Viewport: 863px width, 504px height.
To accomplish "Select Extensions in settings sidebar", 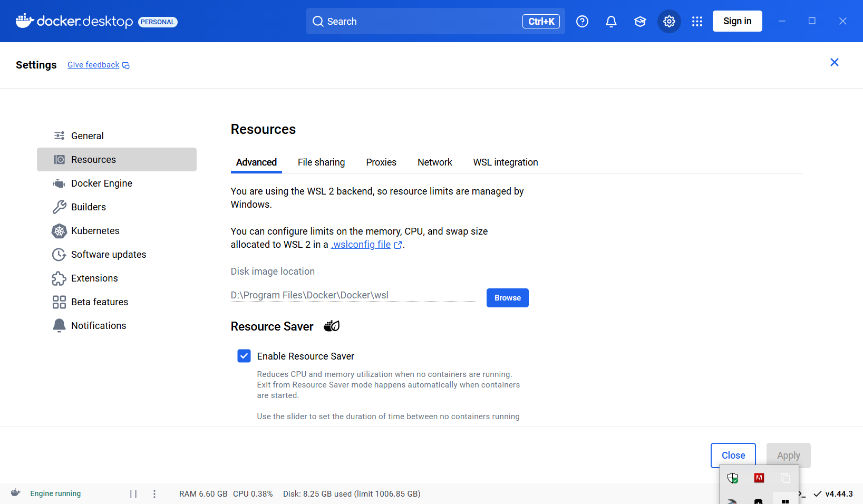I will (x=117, y=278).
